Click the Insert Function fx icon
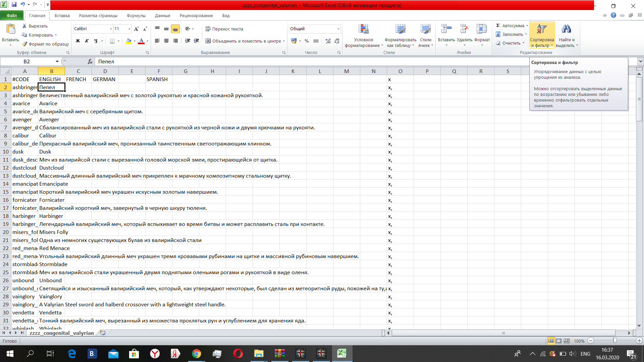Screen dimensions: 644x362 pyautogui.click(x=90, y=61)
